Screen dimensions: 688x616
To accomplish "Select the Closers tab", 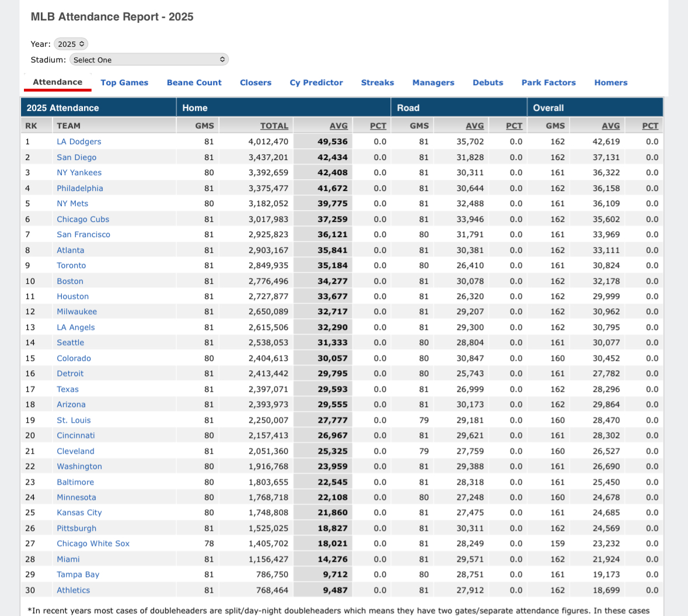I will [x=256, y=82].
